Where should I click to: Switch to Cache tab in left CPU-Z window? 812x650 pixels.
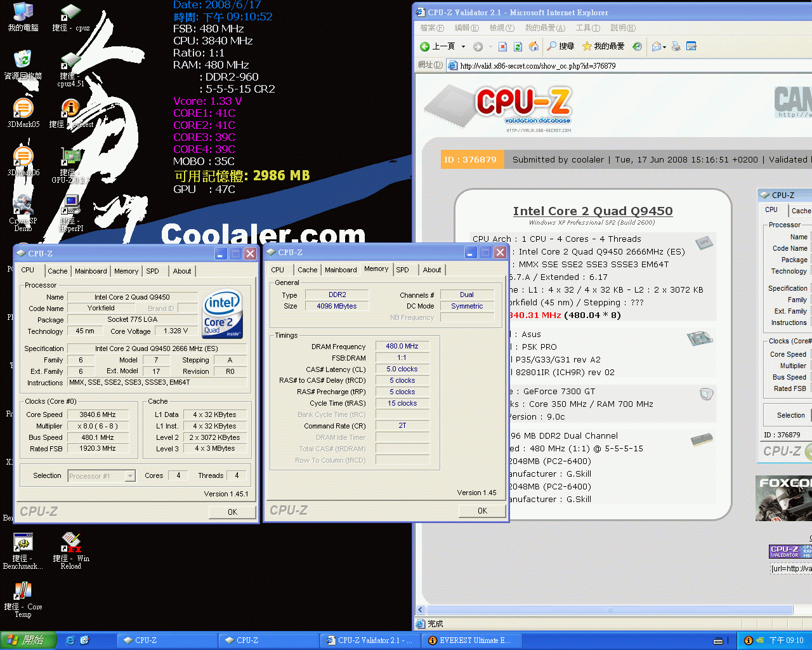(57, 271)
